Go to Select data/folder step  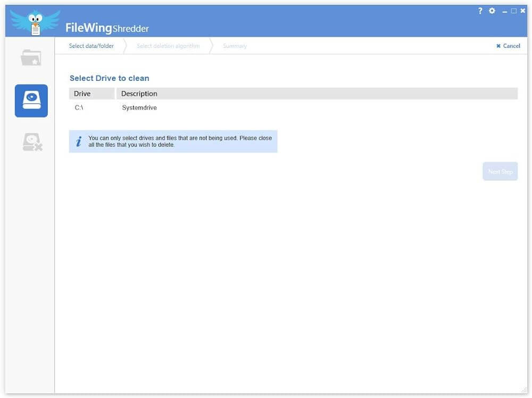pyautogui.click(x=92, y=46)
